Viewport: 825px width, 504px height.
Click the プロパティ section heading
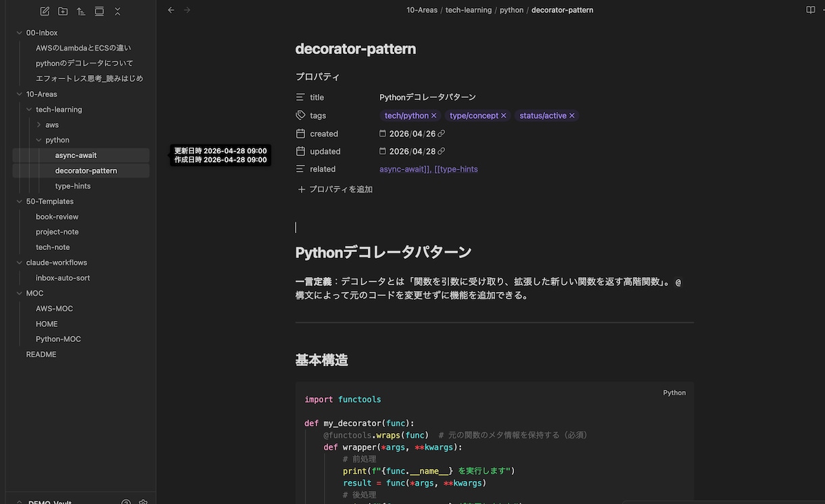(x=318, y=77)
